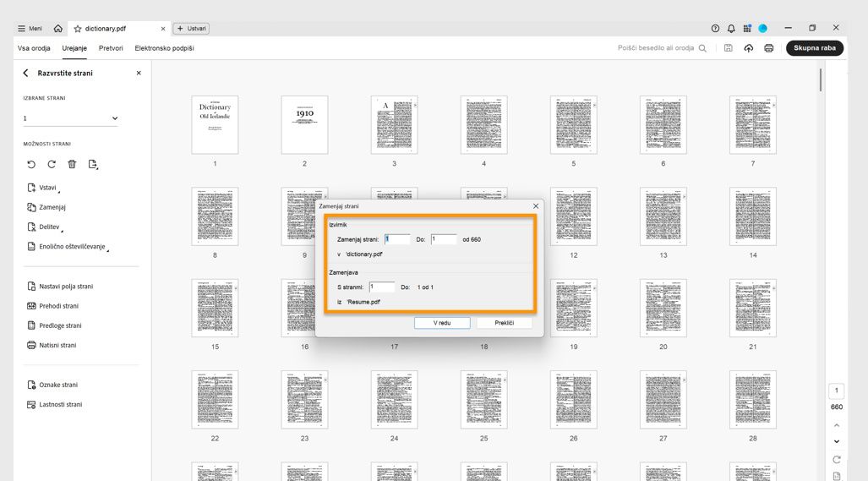
Task: Open the Meni hamburger menu
Action: coord(30,28)
